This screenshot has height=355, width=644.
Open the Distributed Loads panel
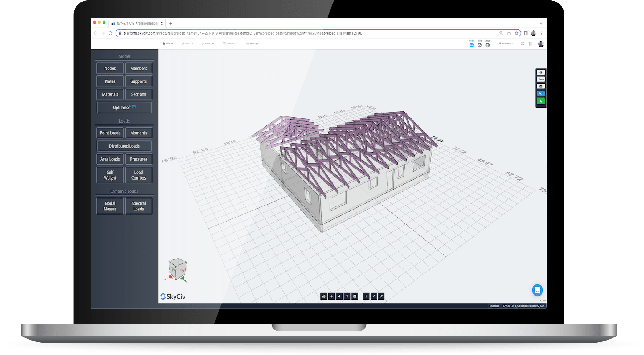124,146
